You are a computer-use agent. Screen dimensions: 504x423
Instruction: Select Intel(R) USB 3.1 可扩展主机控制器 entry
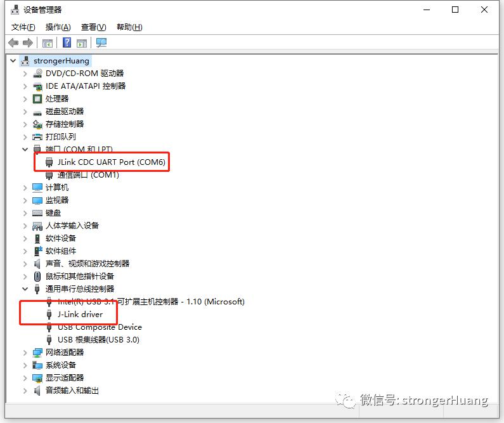click(151, 302)
